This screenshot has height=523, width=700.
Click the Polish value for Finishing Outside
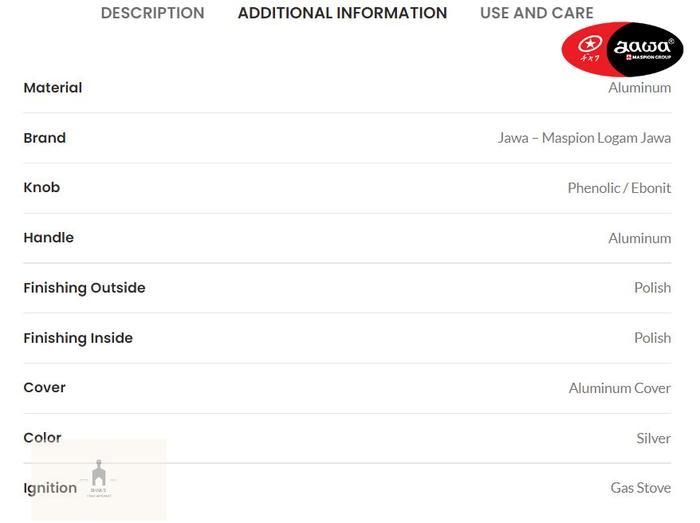pyautogui.click(x=653, y=288)
